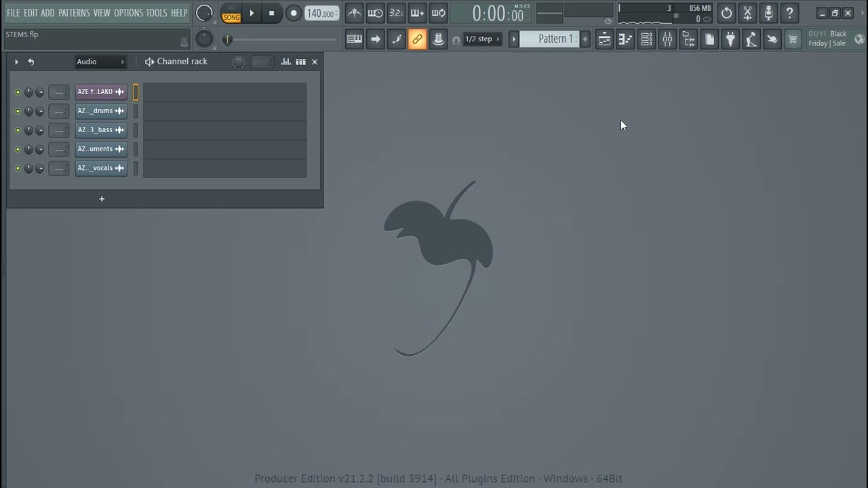Image resolution: width=868 pixels, height=488 pixels.
Task: Click the AZ..uments channel button
Action: click(x=101, y=149)
